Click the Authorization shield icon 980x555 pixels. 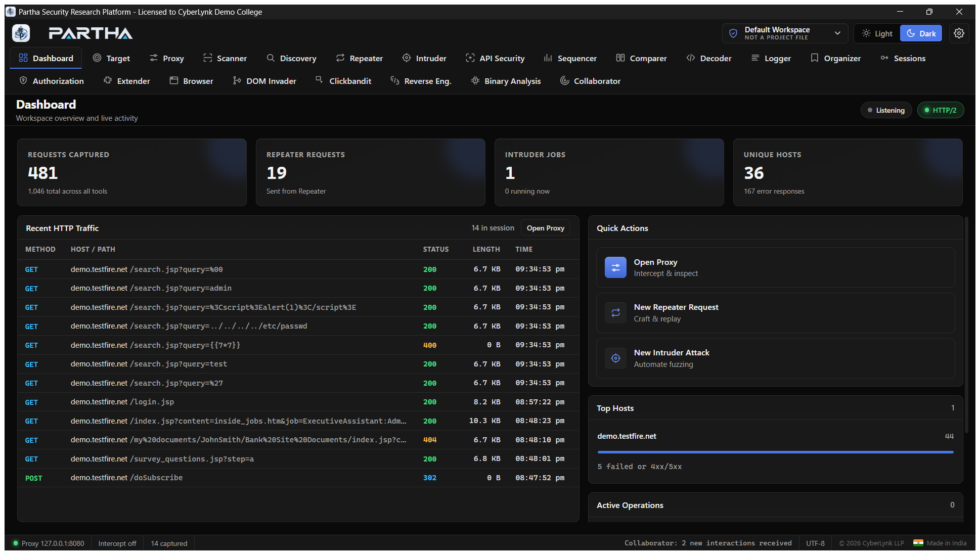tap(23, 80)
